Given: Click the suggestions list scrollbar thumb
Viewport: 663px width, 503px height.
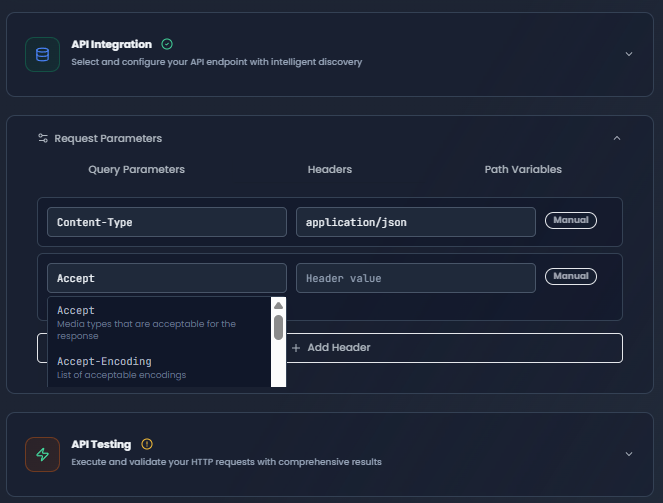Looking at the screenshot, I should 278,327.
